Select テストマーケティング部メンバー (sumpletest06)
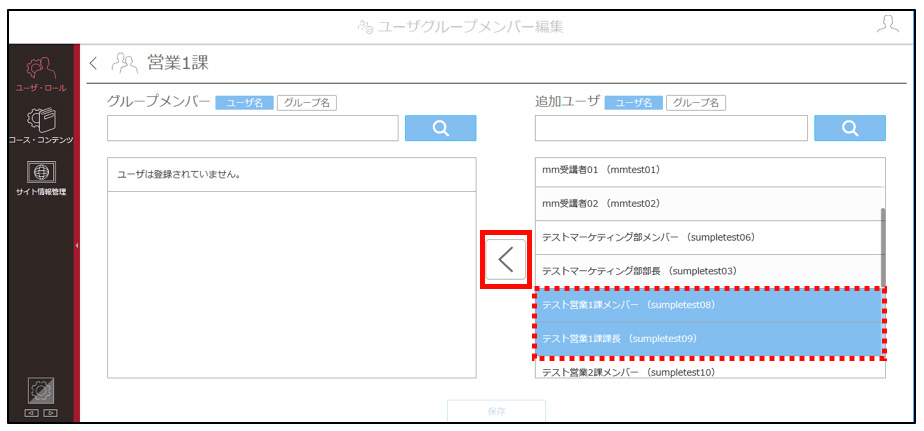 (710, 238)
